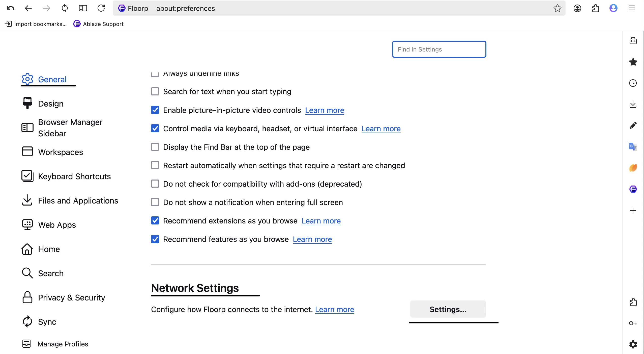Check Display the Find Bar at top
Screen dimensions: 644x354
tap(155, 147)
